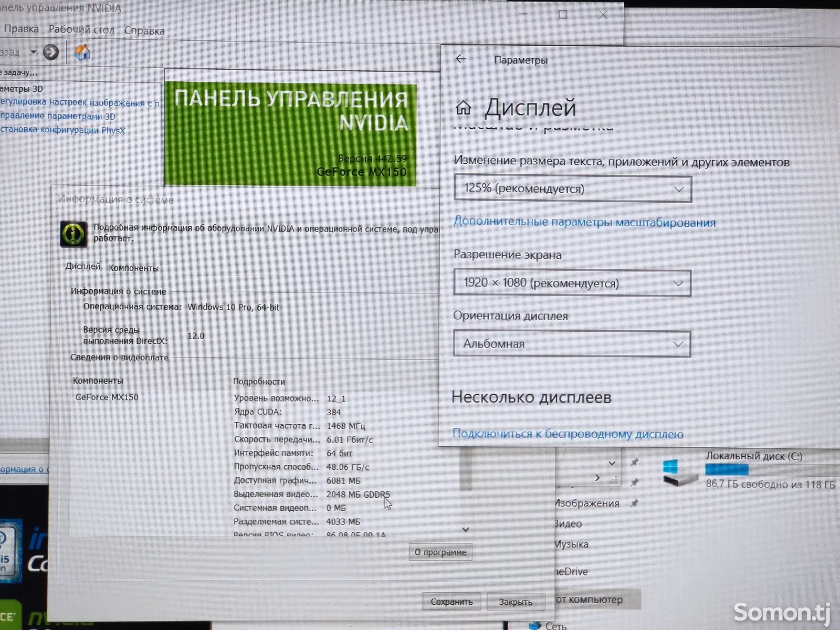
Task: Open Управление параметрами 3D in sidebar
Action: (58, 116)
